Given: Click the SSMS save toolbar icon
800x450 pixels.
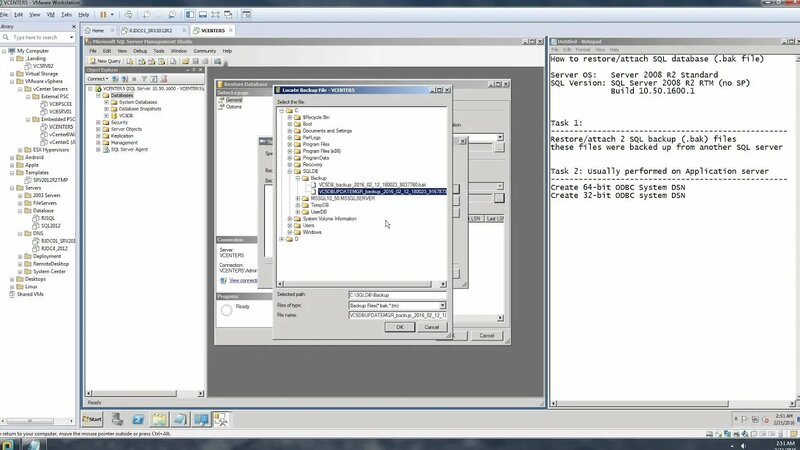Looking at the screenshot, I should tap(195, 61).
